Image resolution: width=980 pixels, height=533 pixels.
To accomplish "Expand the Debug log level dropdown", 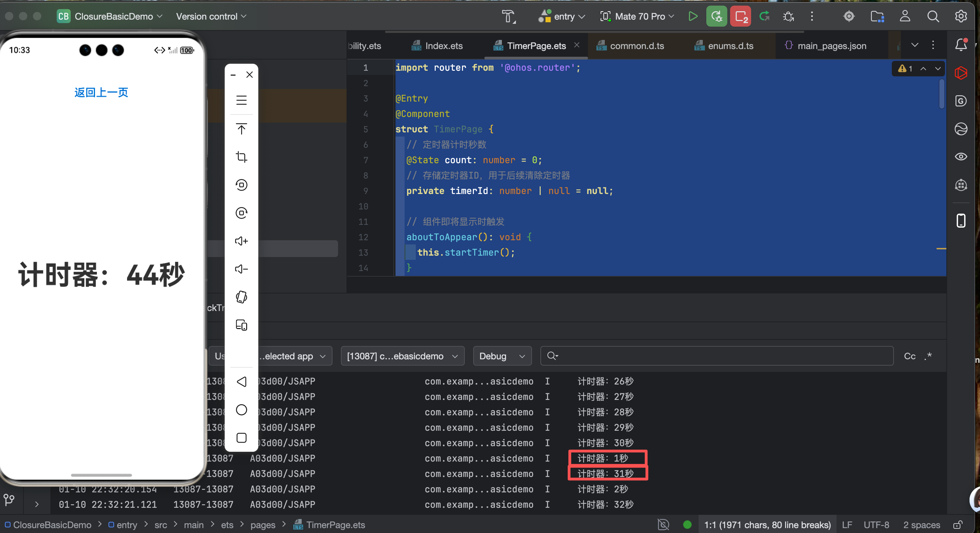I will click(502, 357).
